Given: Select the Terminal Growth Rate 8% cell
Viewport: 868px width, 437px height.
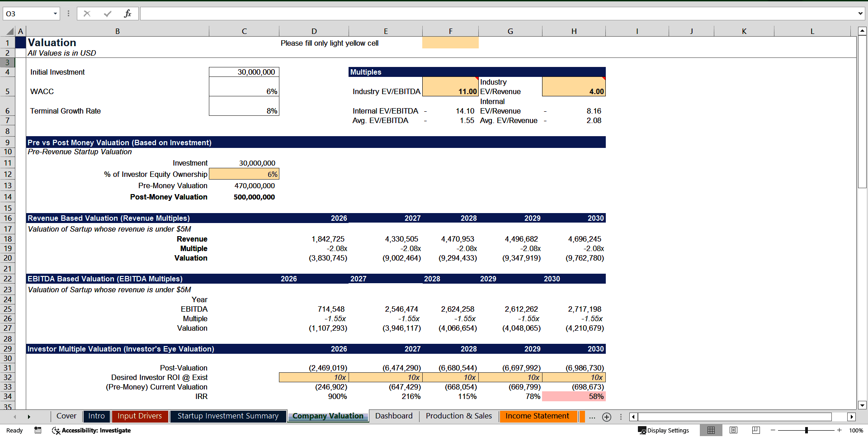Looking at the screenshot, I should tap(244, 106).
